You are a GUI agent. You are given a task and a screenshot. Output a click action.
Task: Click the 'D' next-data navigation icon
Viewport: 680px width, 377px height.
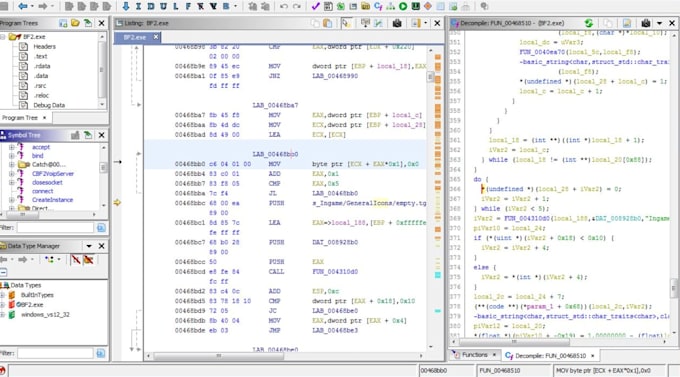[151, 6]
